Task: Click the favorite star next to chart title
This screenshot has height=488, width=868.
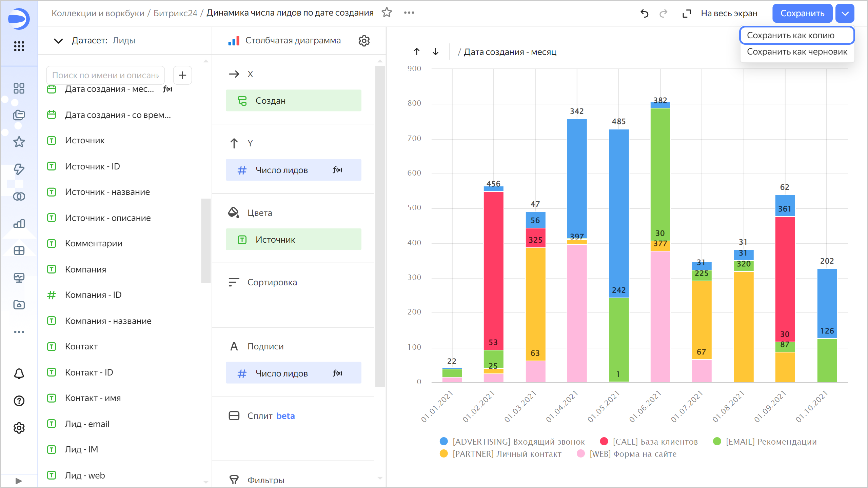Action: 387,13
